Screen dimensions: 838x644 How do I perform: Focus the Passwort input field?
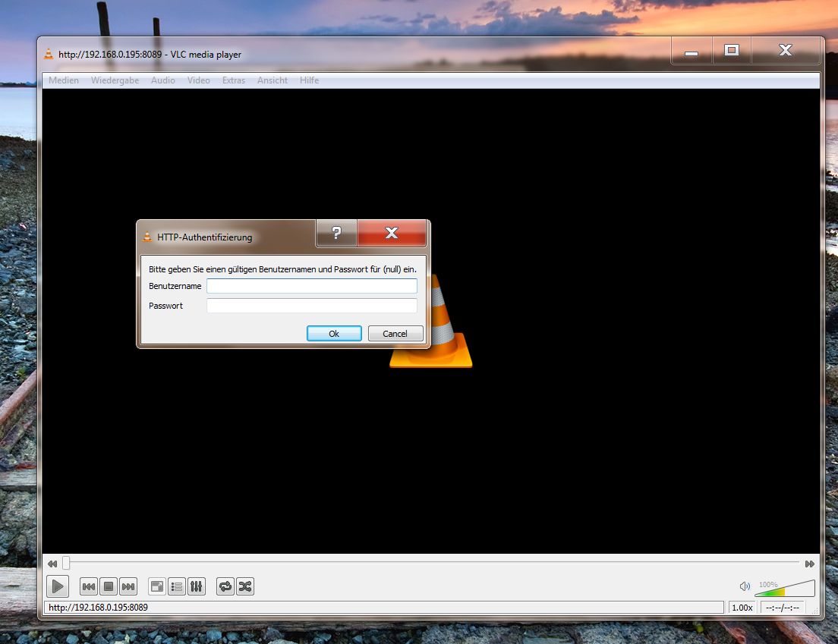(x=311, y=306)
